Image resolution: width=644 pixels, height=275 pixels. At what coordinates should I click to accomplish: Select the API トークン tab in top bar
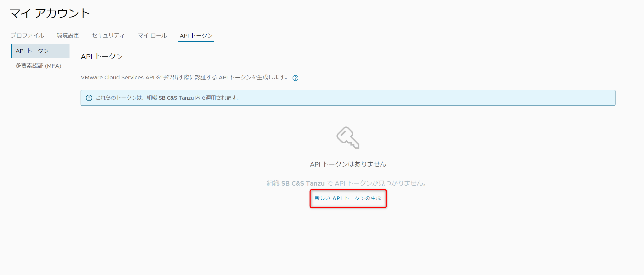coord(196,35)
